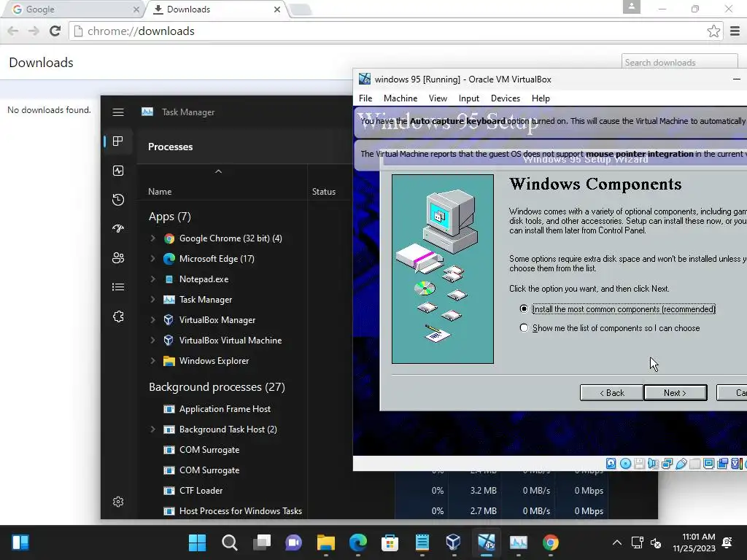Sort processes by the Name column header

tap(160, 192)
